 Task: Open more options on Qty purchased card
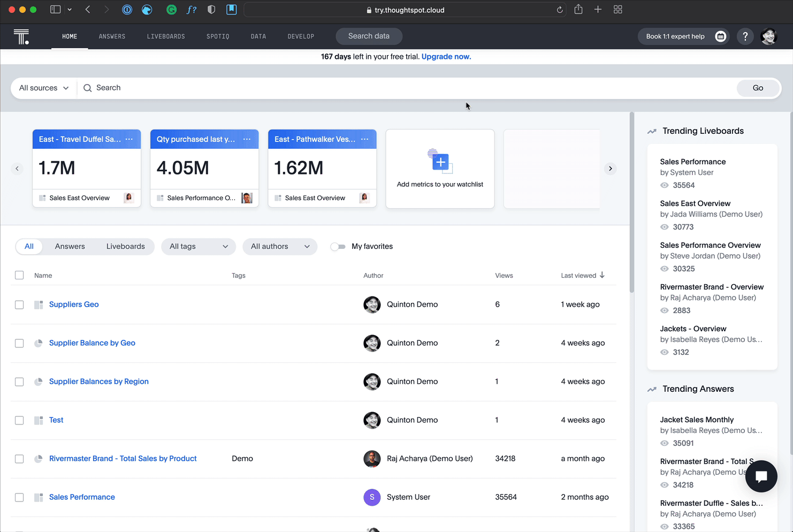(247, 139)
